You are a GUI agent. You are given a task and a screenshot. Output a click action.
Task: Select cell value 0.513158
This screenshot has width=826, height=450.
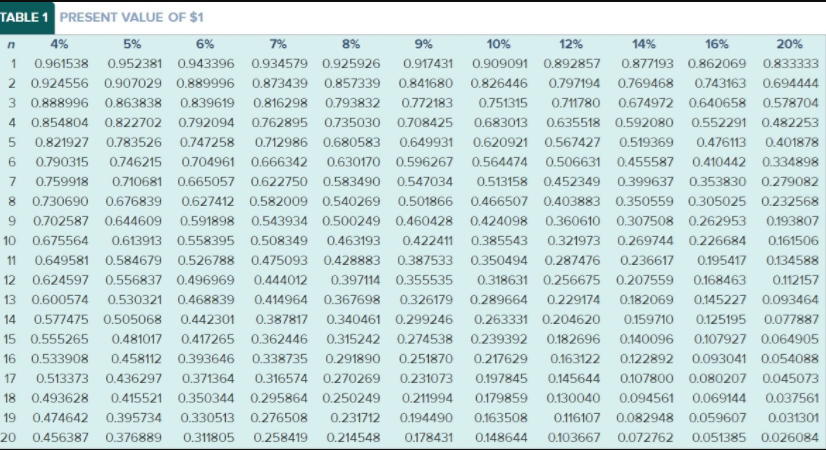[502, 182]
